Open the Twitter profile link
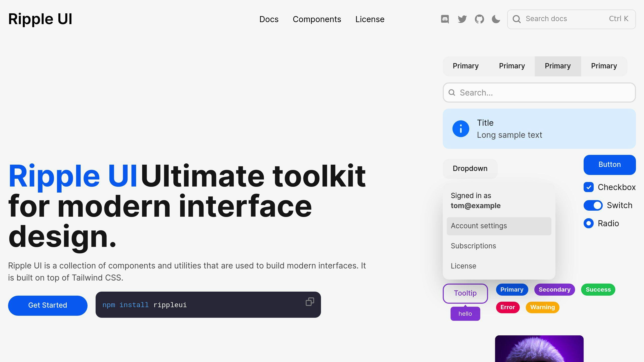Viewport: 644px width, 362px height. (462, 19)
